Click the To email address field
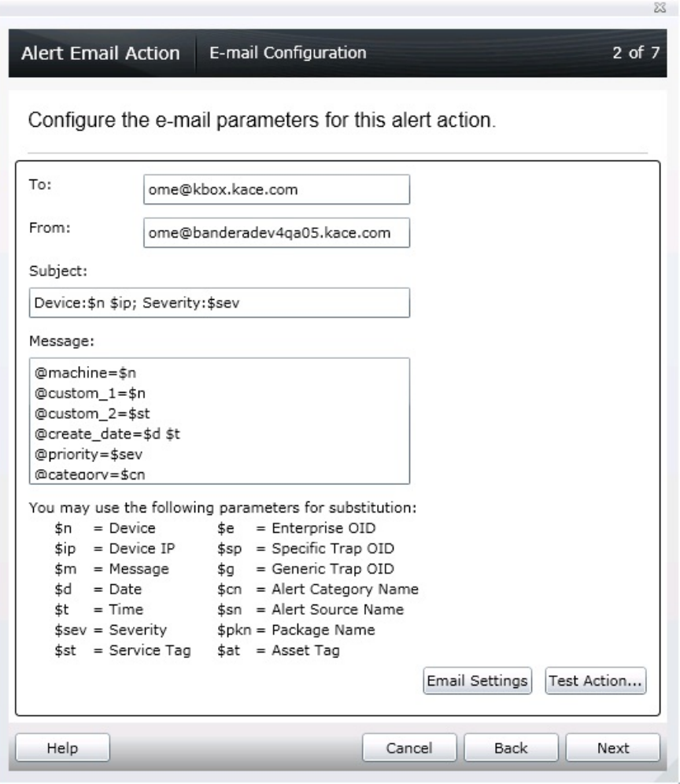 275,189
